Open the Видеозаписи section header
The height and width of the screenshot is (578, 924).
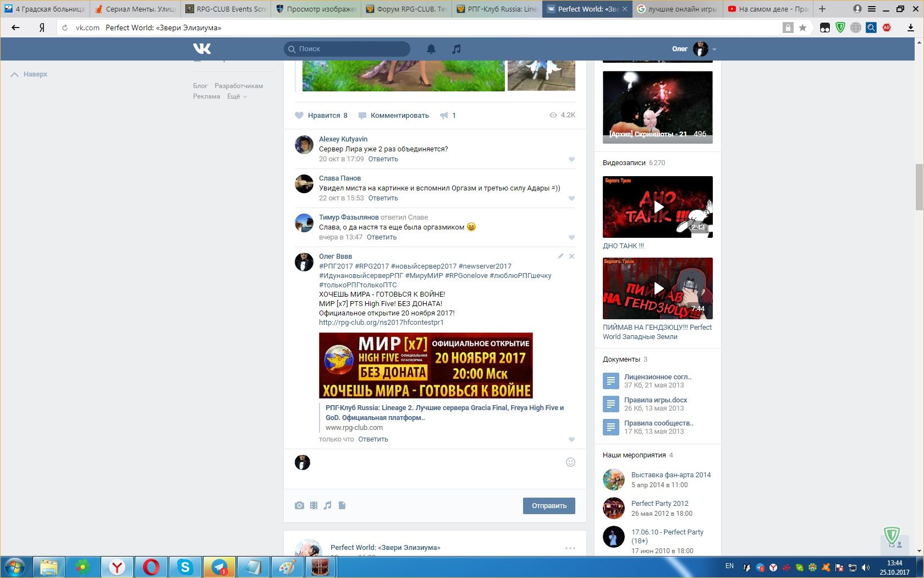click(624, 163)
